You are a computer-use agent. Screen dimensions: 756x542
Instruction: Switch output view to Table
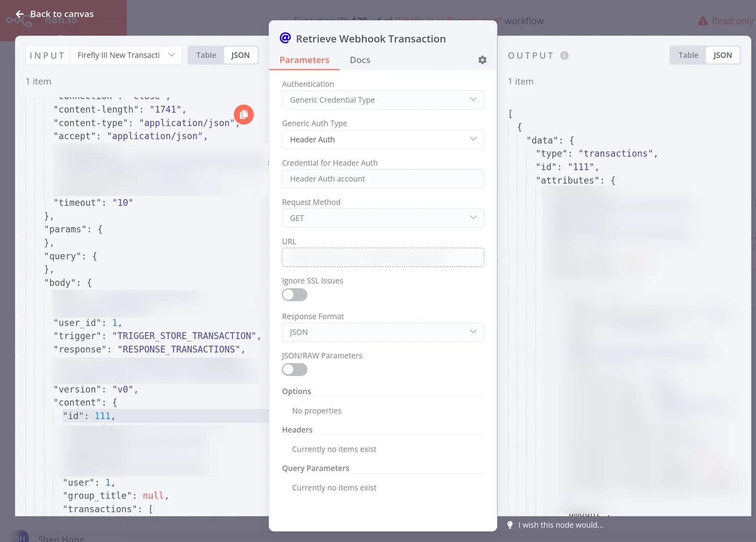point(688,55)
